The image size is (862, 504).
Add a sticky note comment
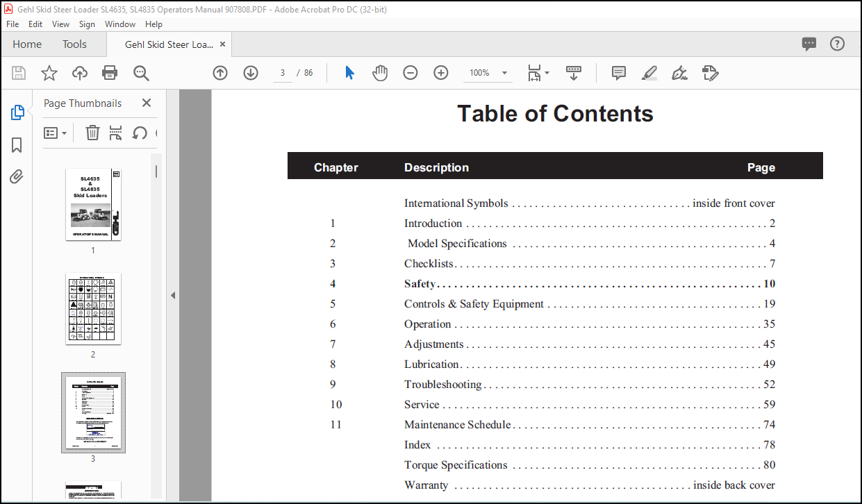click(619, 73)
